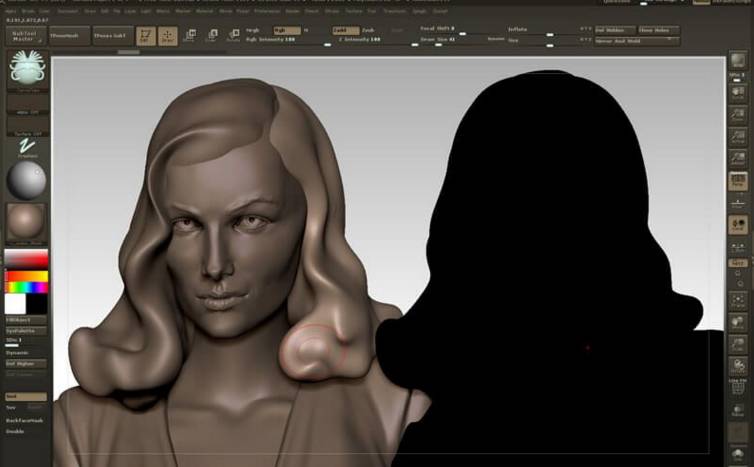Click the render icon at top of right shelf
This screenshot has height=467, width=754.
coord(738,61)
